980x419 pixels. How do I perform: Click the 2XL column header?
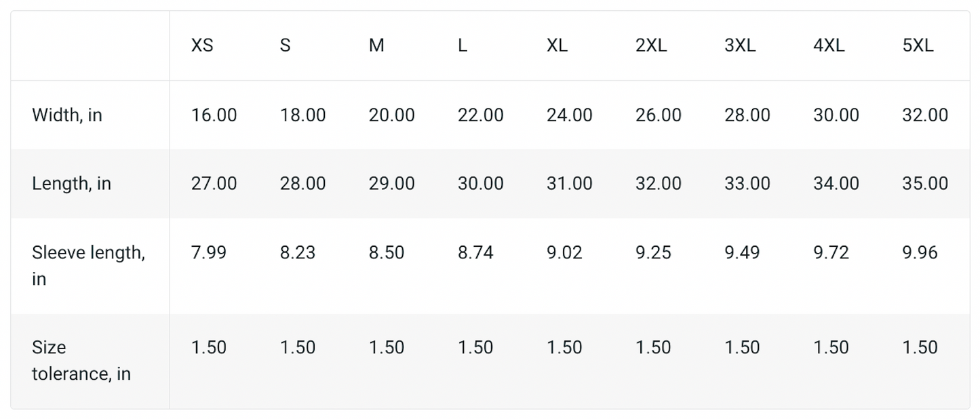pos(651,46)
